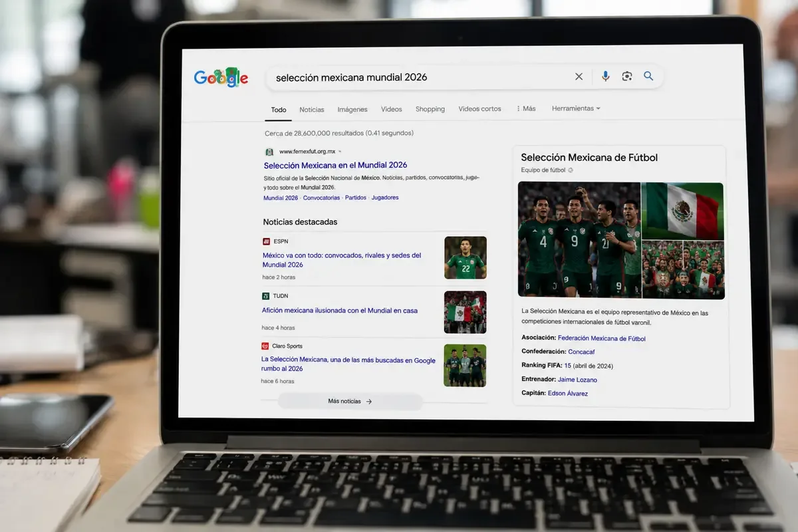Viewport: 798px width, 532px height.
Task: Click the ESPN source logo icon
Action: click(266, 241)
